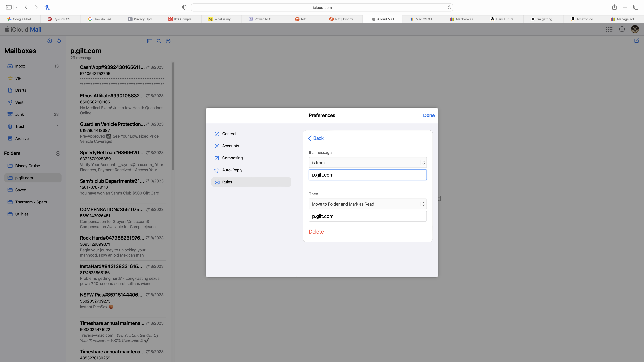Select the Auto-Reply preferences section
This screenshot has width=644, height=362.
pyautogui.click(x=232, y=170)
